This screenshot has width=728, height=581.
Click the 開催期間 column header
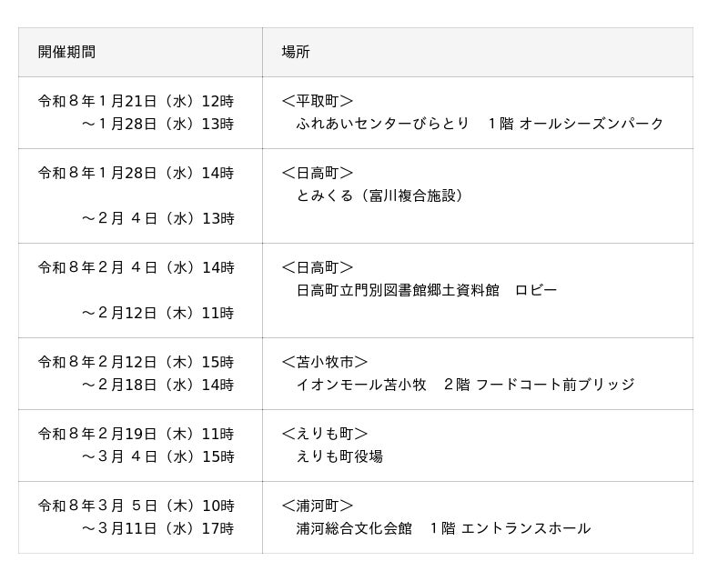pos(66,52)
